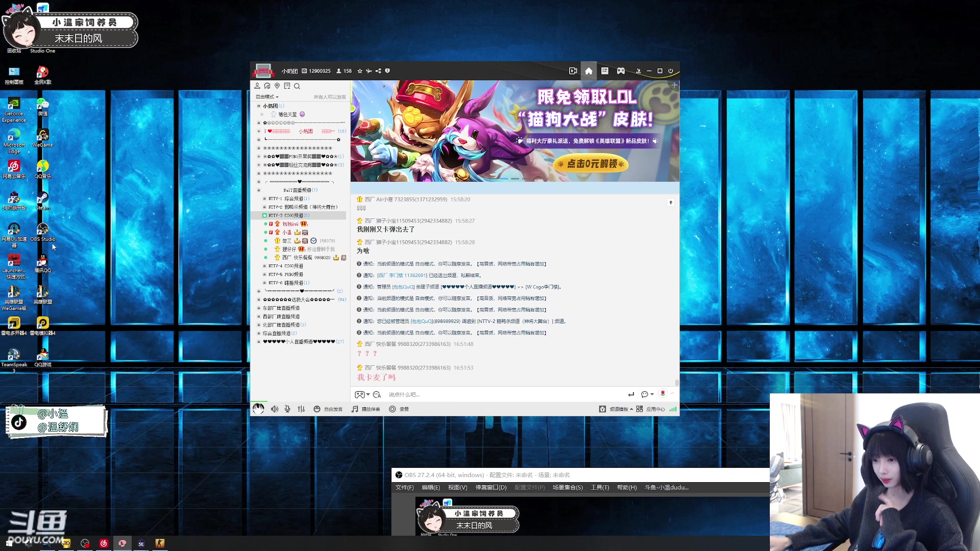Click the 西厂 李门楼 11362691 link
The width and height of the screenshot is (980, 551).
tap(402, 275)
